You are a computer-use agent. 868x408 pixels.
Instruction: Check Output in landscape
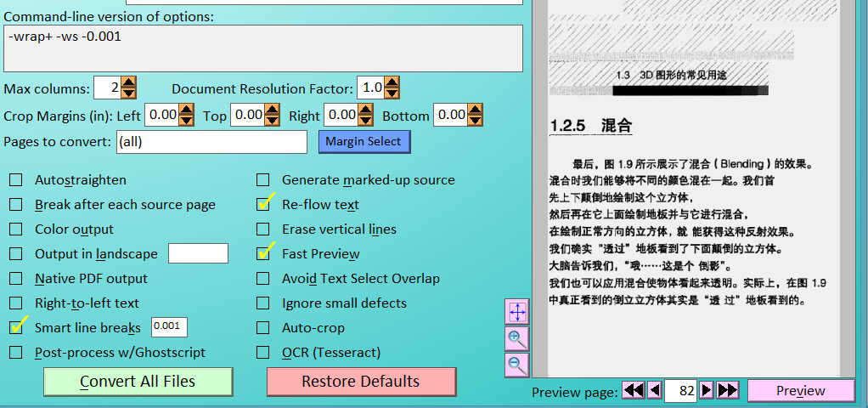(x=16, y=254)
